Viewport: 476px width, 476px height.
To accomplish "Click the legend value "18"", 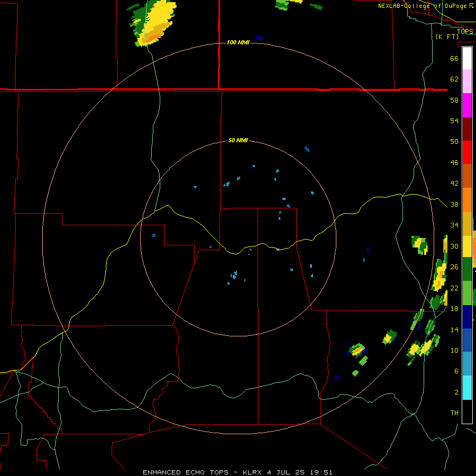I will click(454, 309).
